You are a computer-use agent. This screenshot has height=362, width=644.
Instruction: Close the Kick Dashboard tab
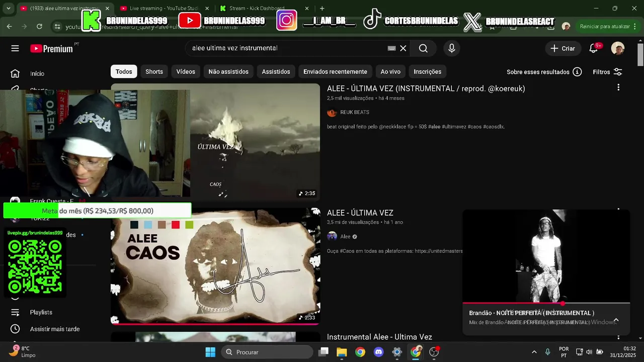307,8
